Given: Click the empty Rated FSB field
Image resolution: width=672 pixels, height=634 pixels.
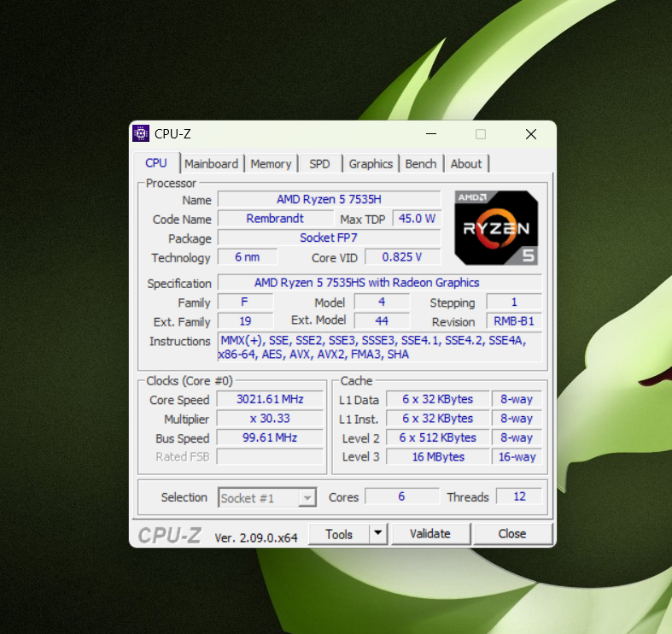Looking at the screenshot, I should (270, 456).
